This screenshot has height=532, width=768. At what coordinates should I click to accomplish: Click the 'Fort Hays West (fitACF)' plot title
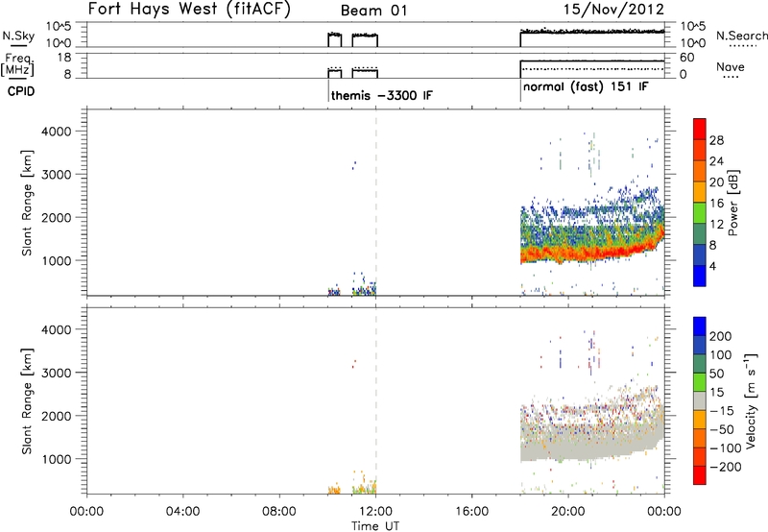tap(189, 10)
